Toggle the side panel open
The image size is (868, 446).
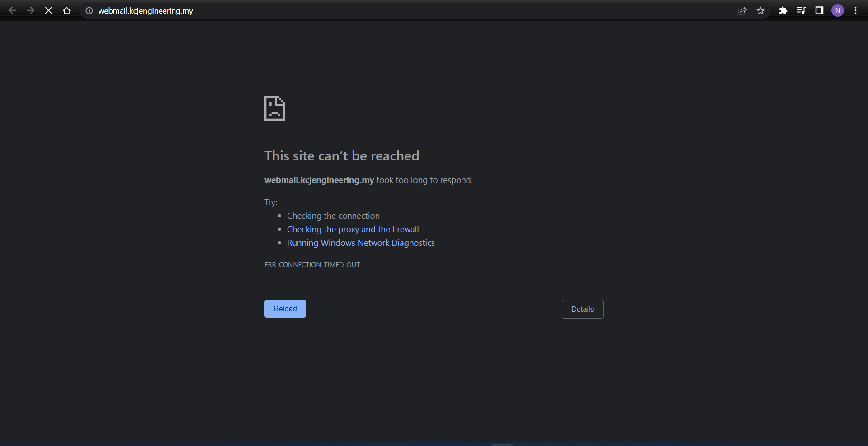coord(819,10)
